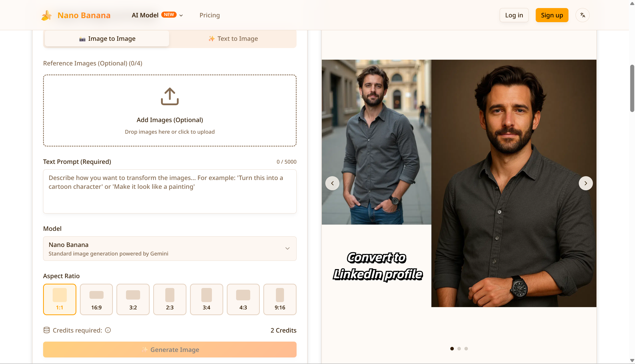Screen dimensions: 635x364
Task: Switch to the Text to Image tab
Action: pyautogui.click(x=233, y=39)
